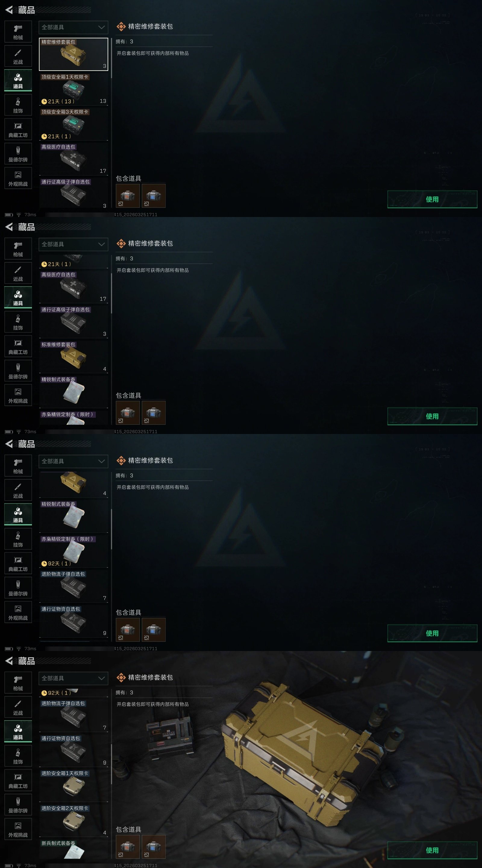The height and width of the screenshot is (868, 482).
Task: Click orange repair kit icon beside crate preview
Action: (128, 846)
